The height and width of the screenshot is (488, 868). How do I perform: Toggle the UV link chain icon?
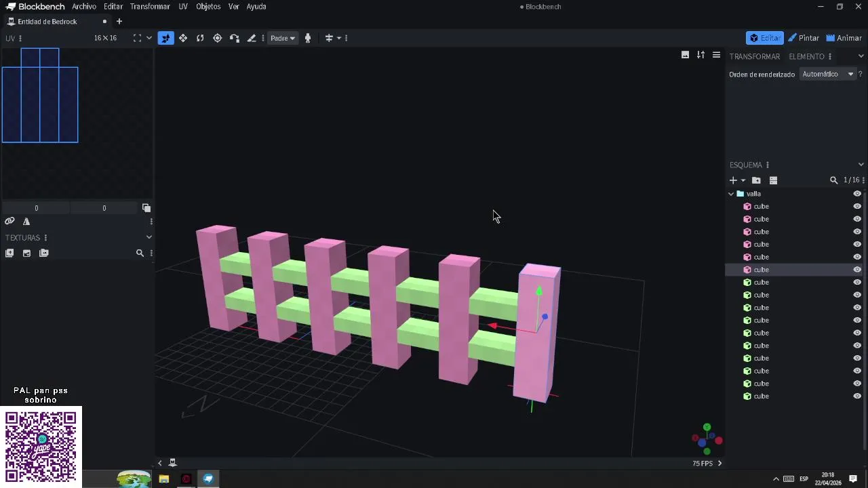pos(9,222)
